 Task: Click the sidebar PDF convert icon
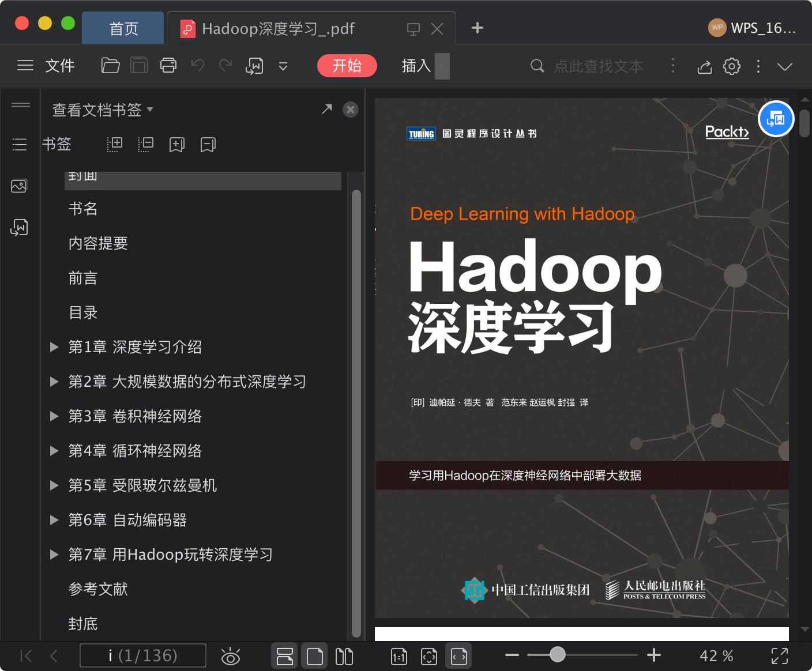point(19,228)
